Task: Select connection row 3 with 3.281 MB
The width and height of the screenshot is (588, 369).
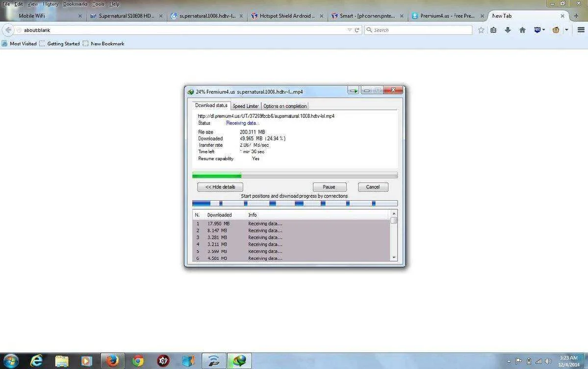Action: (291, 237)
